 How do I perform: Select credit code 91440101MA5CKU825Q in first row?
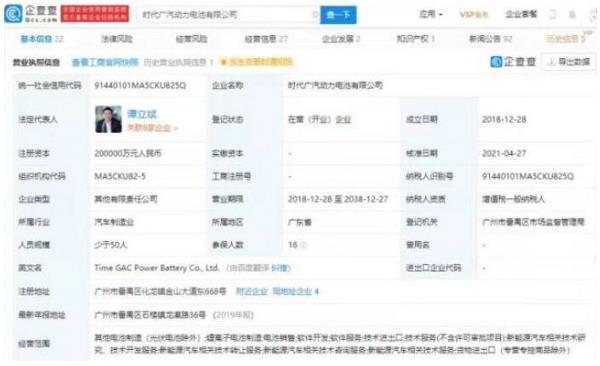pyautogui.click(x=140, y=85)
